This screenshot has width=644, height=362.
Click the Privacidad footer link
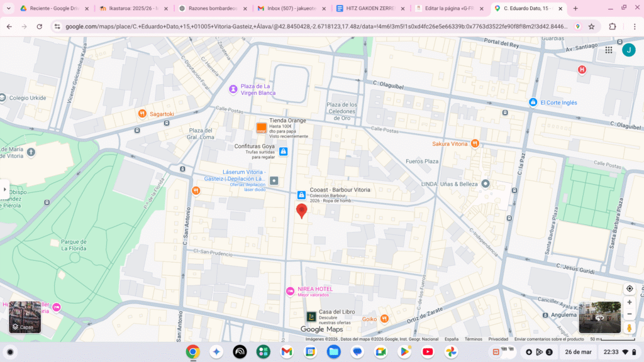click(x=498, y=339)
